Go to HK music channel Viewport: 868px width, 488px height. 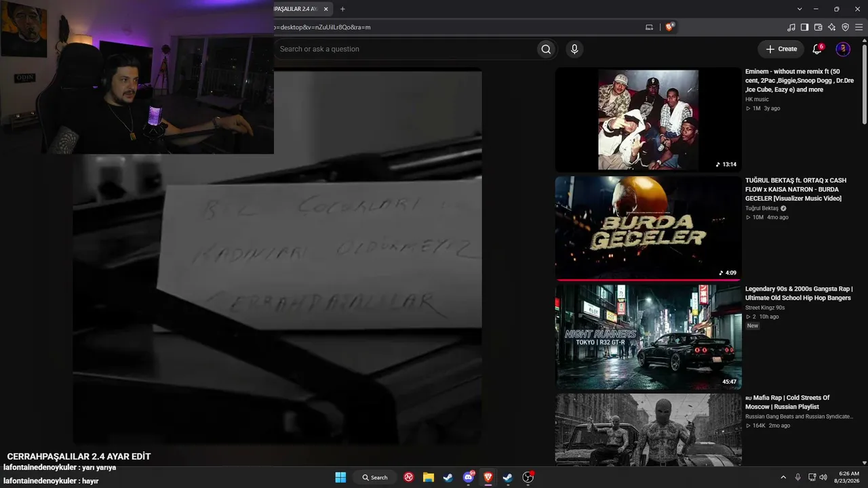[x=757, y=100]
